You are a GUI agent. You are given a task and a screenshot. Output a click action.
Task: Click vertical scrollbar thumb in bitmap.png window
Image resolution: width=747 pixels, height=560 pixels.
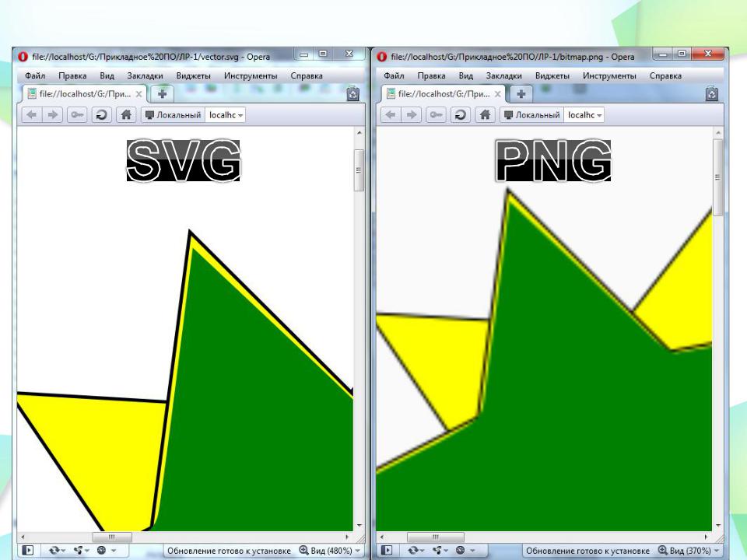click(x=718, y=177)
